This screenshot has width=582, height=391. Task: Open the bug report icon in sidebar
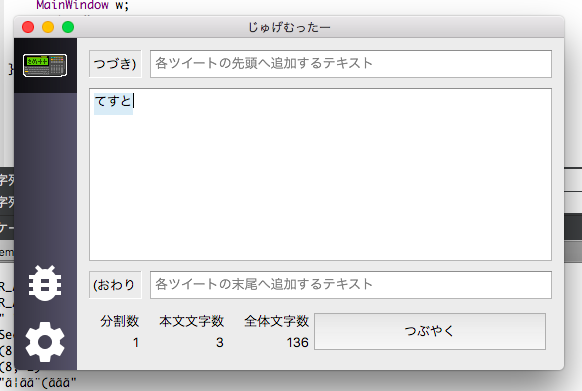pos(45,283)
